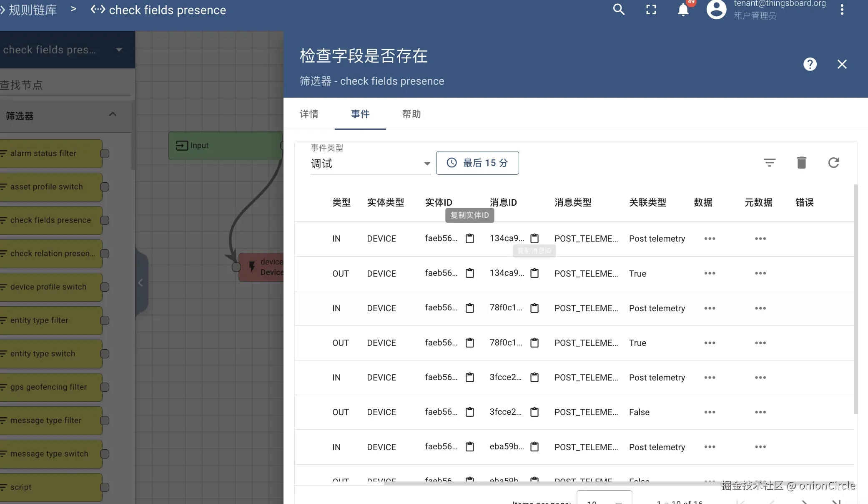This screenshot has height=504, width=868.
Task: Collapse the 筛选器 node section
Action: pos(113,115)
